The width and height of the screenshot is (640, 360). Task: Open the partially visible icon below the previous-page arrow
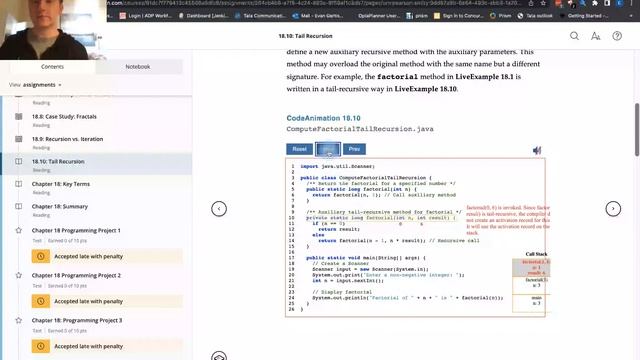(219, 356)
